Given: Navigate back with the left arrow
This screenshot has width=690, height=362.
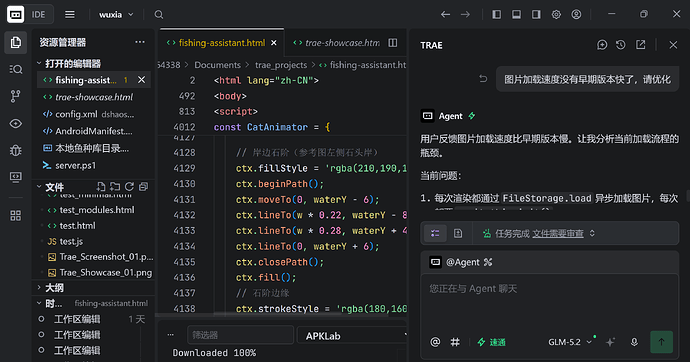Looking at the screenshot, I should 445,15.
